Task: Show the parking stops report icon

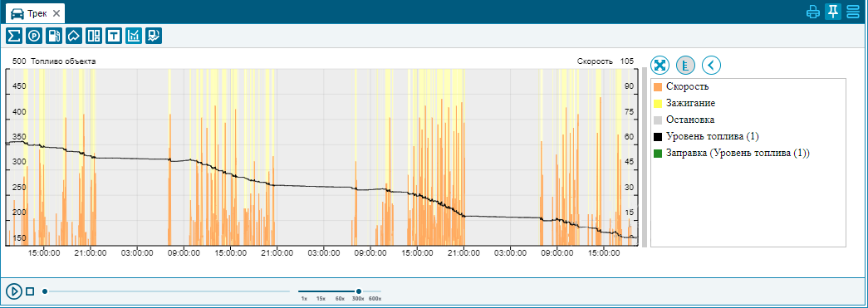Action: coord(34,36)
